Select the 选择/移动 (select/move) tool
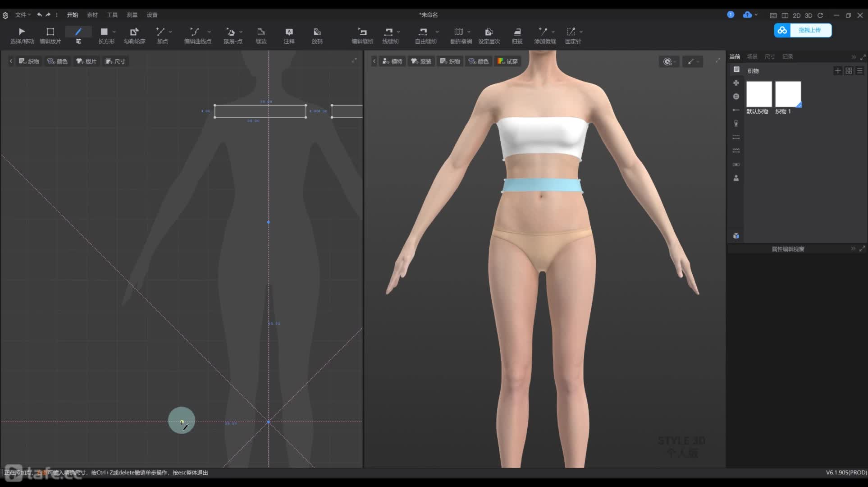This screenshot has width=868, height=487. pyautogui.click(x=22, y=36)
